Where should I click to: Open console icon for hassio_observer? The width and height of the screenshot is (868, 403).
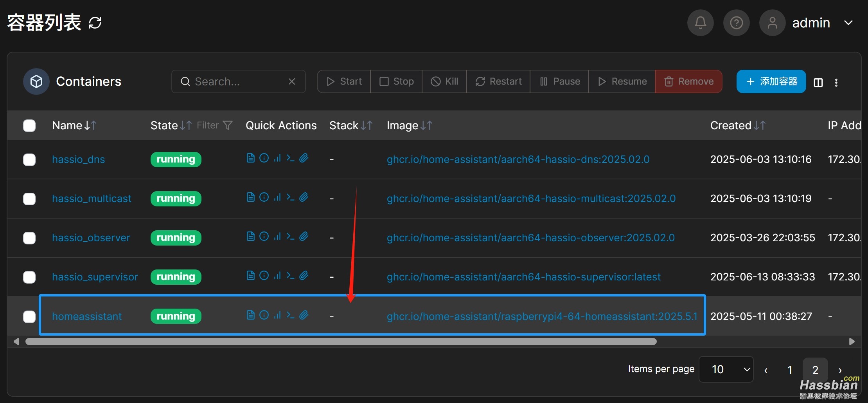[290, 236]
